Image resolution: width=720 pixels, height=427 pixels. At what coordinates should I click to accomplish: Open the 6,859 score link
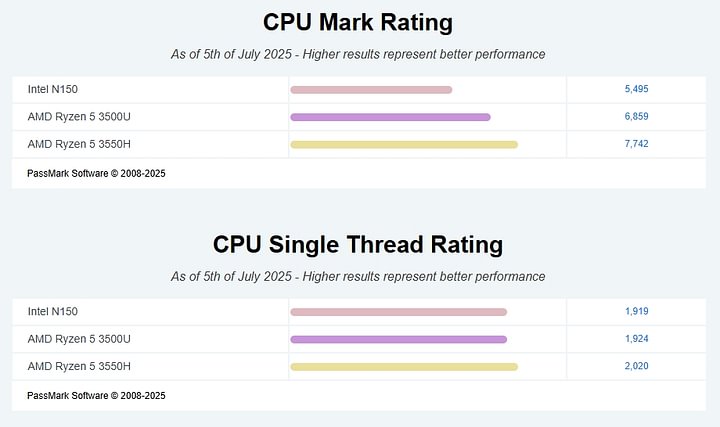pos(636,117)
